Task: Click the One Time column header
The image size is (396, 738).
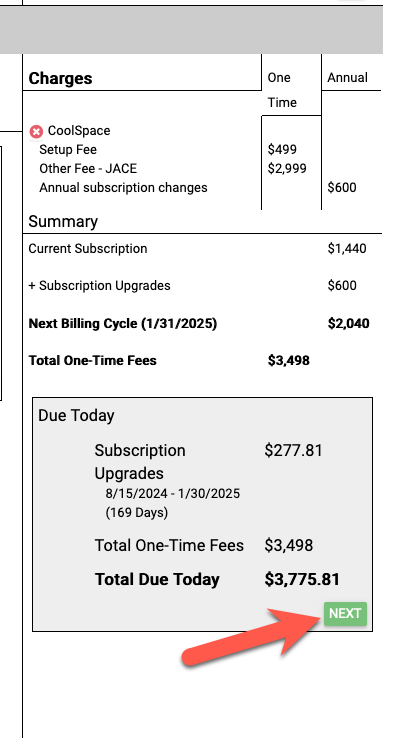Action: 282,90
